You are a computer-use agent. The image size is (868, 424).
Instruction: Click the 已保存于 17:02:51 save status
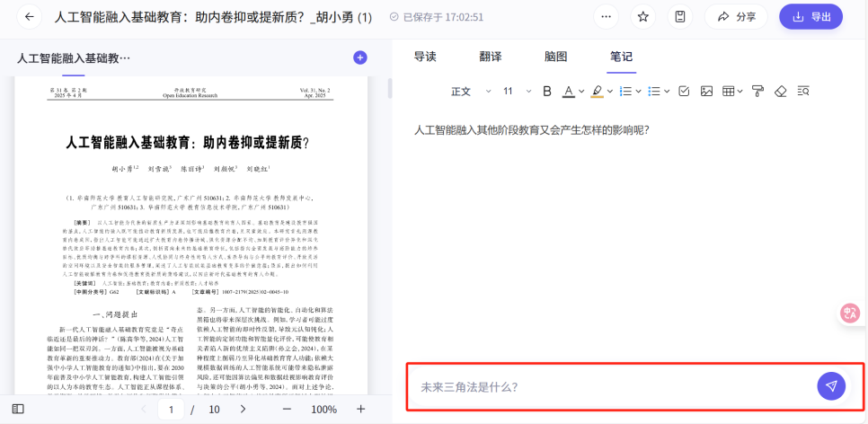click(x=437, y=17)
